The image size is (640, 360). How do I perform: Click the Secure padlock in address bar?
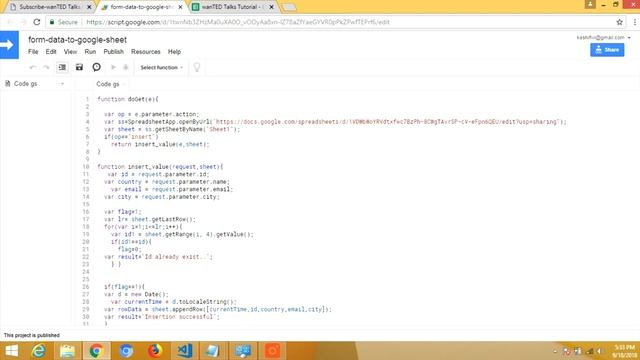pos(52,22)
